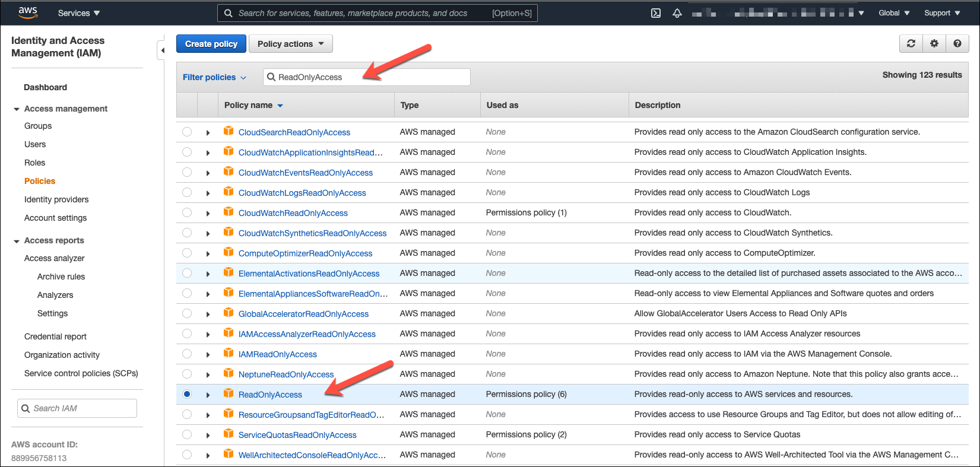Open Archive rules under Access analyzer
Image resolution: width=980 pixels, height=467 pixels.
(61, 277)
